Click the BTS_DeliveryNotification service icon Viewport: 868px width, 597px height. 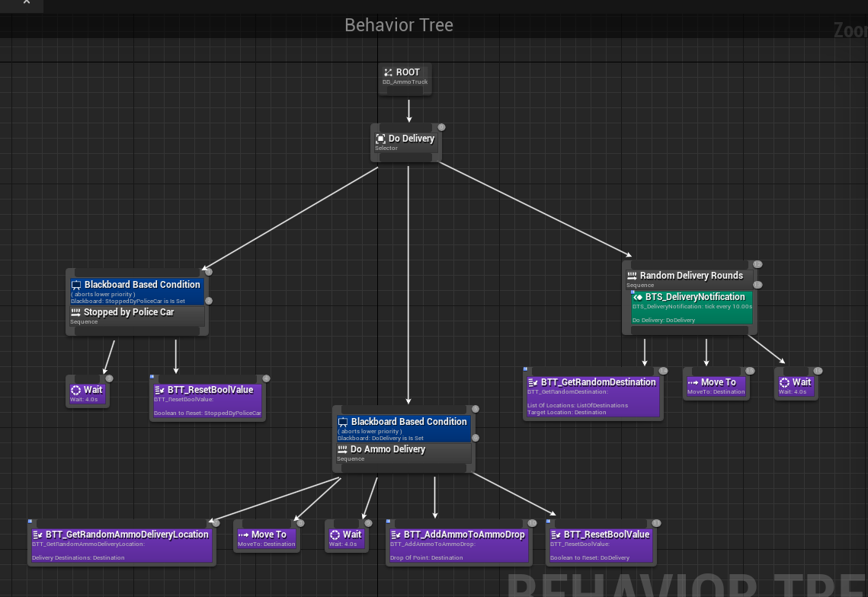pos(639,298)
